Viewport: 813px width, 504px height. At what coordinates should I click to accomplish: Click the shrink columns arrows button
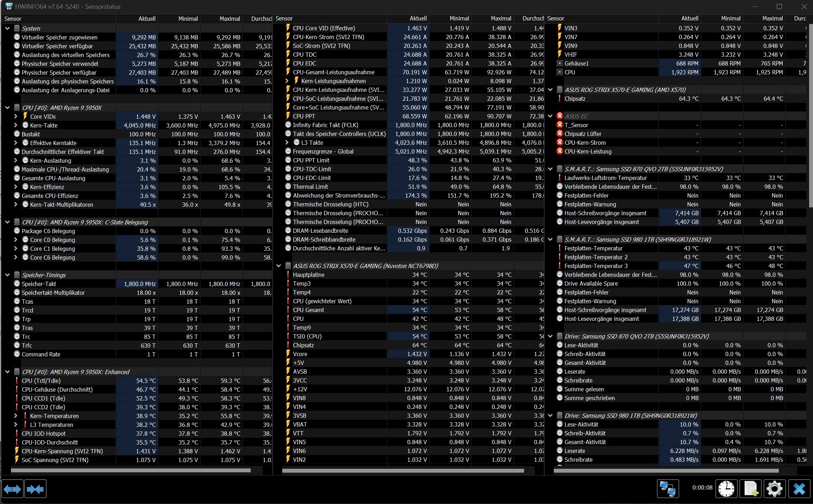click(x=35, y=489)
